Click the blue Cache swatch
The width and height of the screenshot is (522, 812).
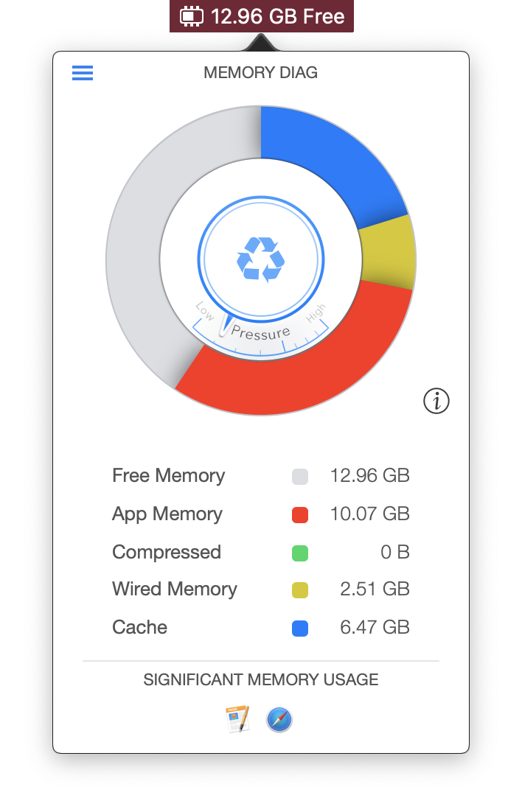tap(300, 628)
